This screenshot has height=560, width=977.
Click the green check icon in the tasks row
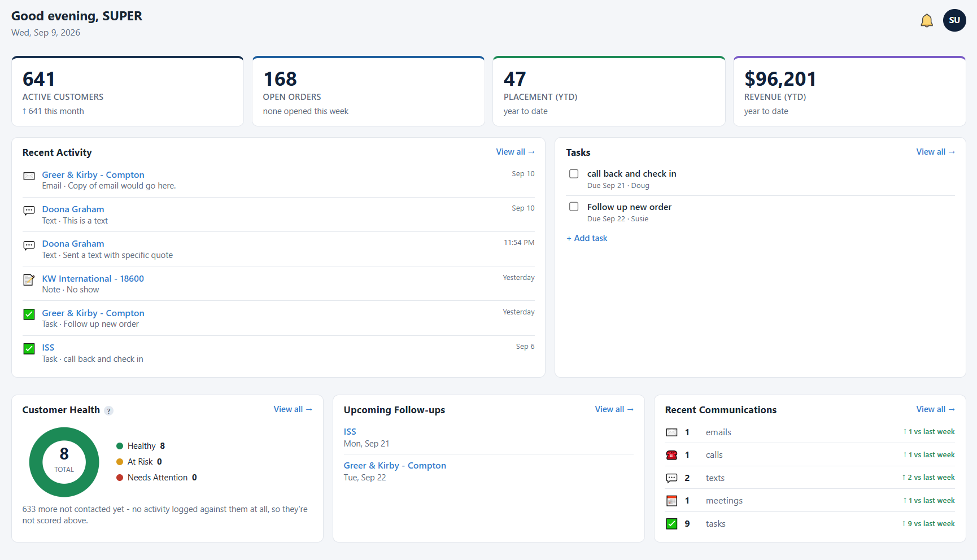(x=671, y=524)
